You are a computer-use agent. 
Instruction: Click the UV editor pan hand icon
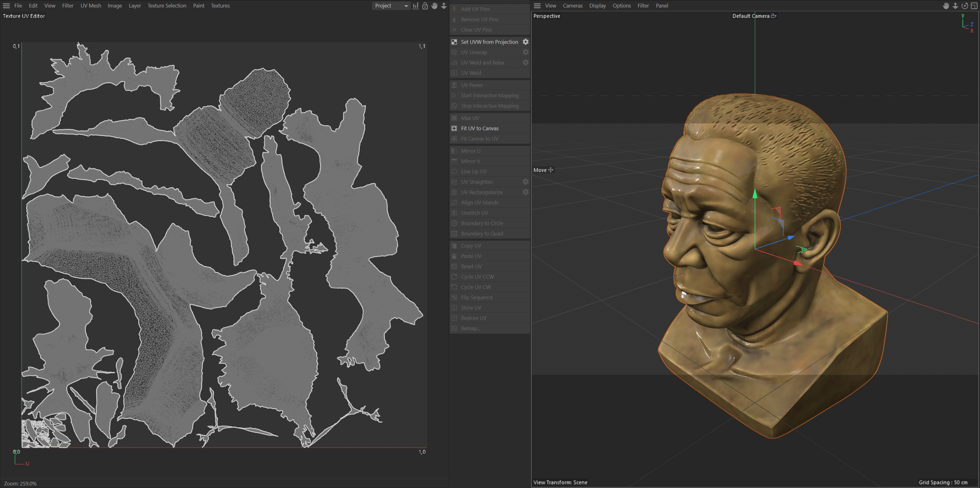point(434,6)
